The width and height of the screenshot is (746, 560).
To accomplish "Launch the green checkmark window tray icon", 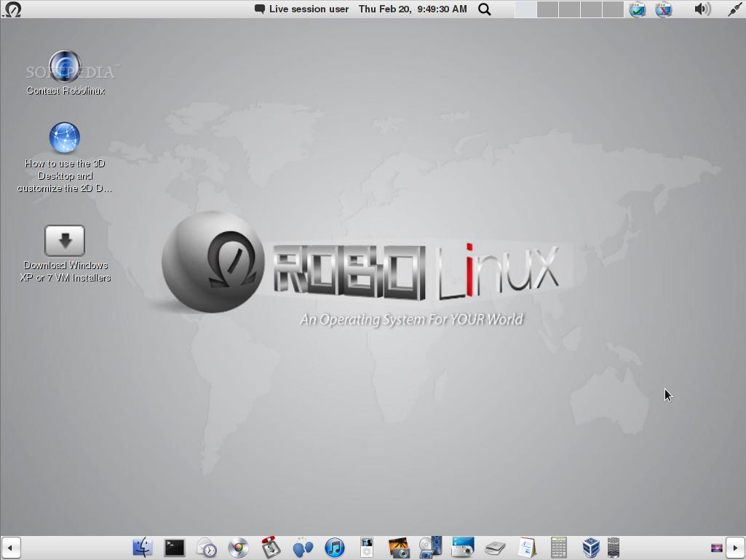I will click(x=637, y=9).
